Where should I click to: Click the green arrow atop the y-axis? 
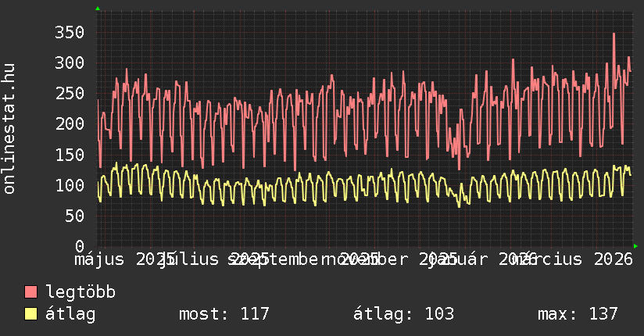[x=98, y=9]
